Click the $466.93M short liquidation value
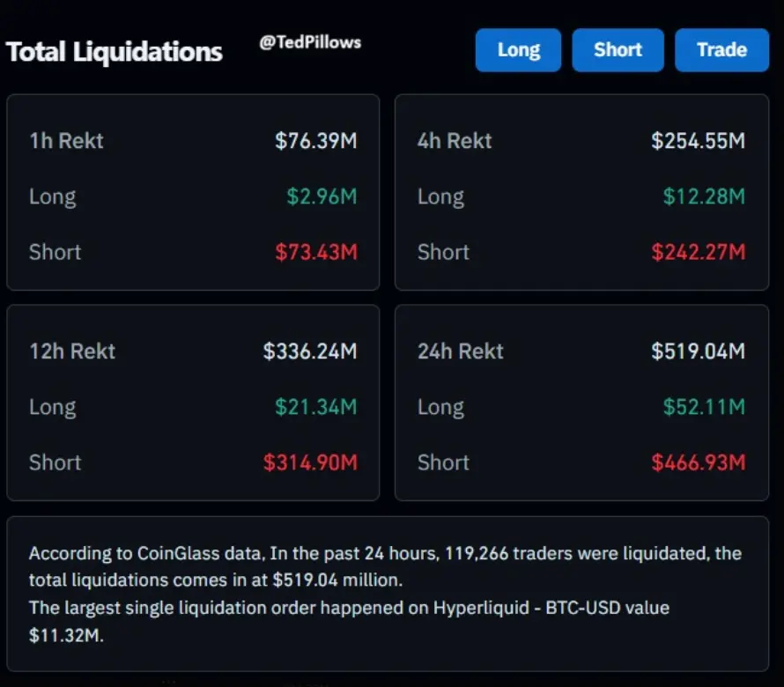This screenshot has width=784, height=687. [x=699, y=462]
